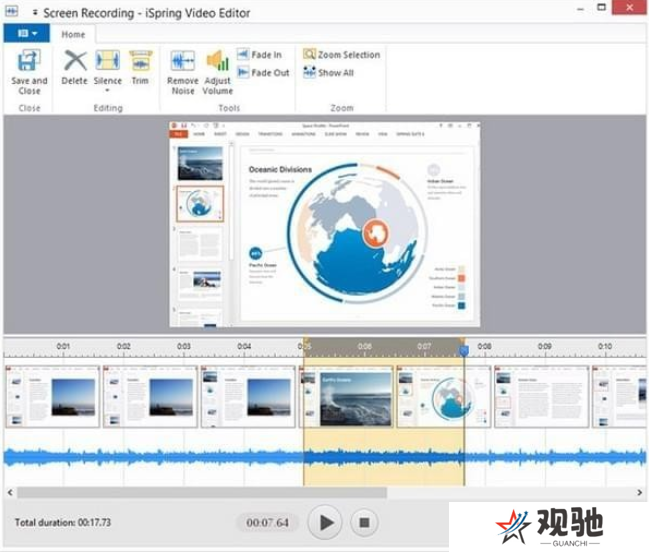Click the 0:02 mark on the ruler
Screen dimensions: 649x552
tap(123, 346)
